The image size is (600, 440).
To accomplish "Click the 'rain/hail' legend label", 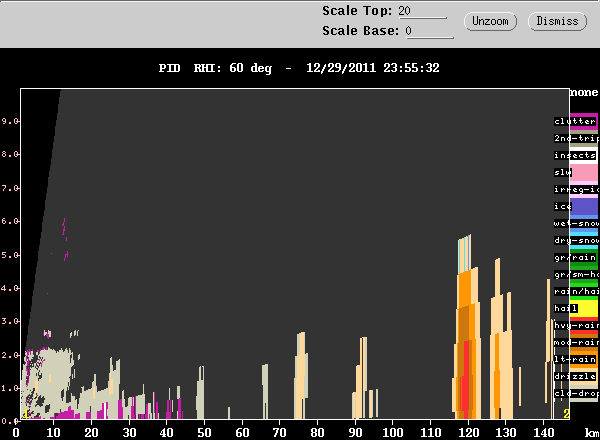I will [576, 292].
